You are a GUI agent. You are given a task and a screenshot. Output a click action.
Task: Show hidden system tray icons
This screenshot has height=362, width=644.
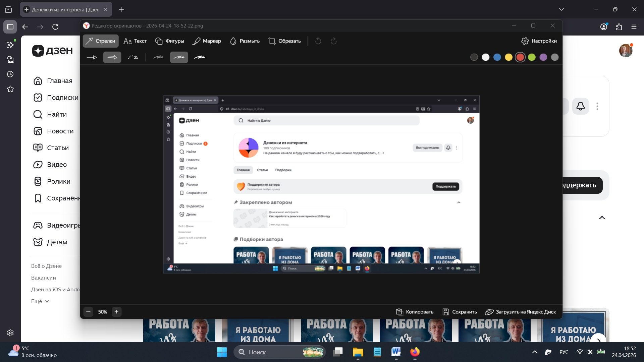click(x=534, y=352)
